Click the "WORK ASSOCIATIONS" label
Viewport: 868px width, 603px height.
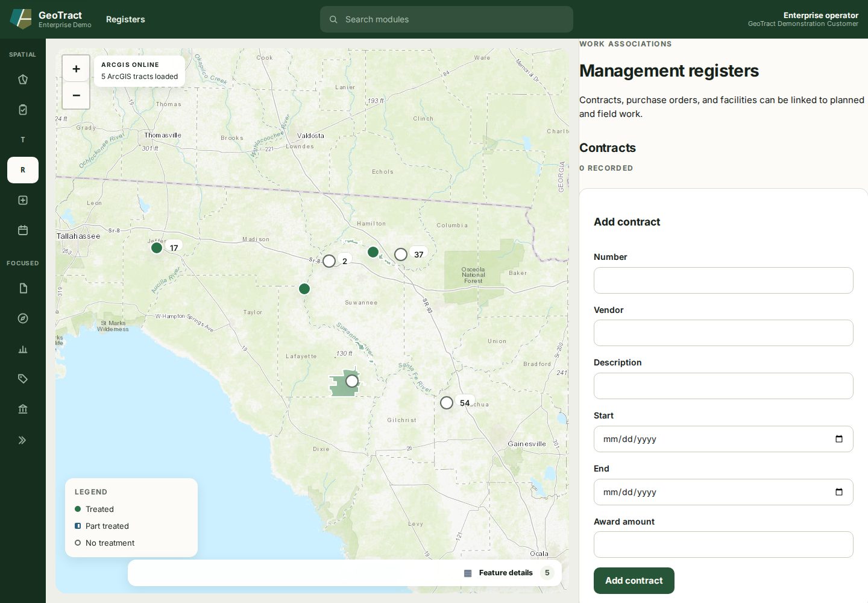tap(626, 44)
